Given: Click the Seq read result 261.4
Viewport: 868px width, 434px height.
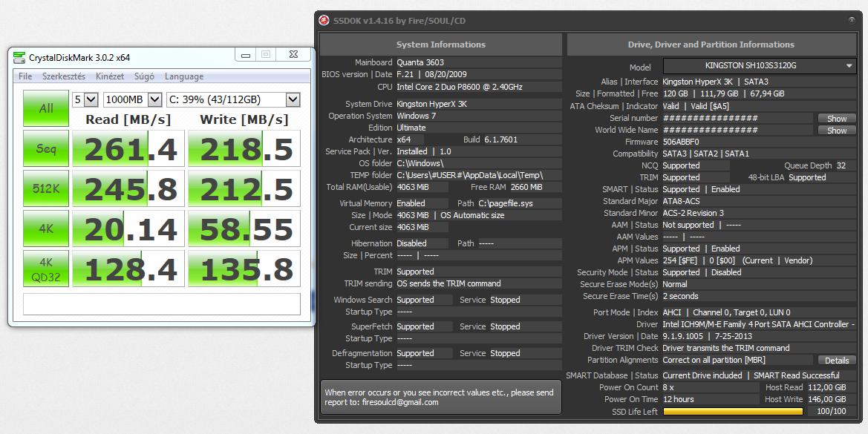Looking at the screenshot, I should click(x=128, y=148).
